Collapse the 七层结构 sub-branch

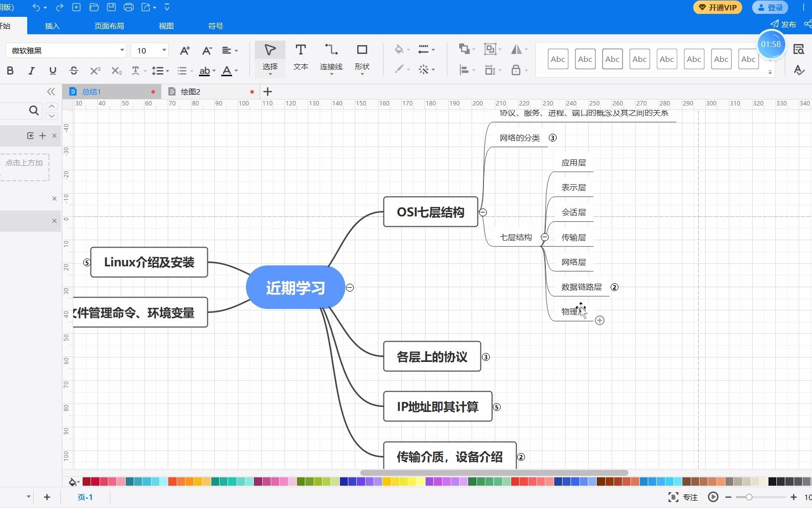click(544, 238)
